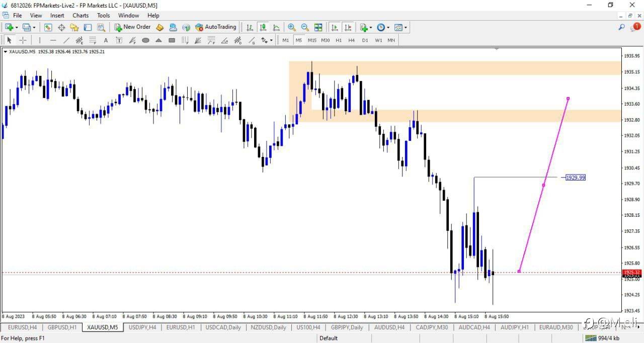Click the chart shift marker triangle at top
This screenshot has width=644, height=343.
coord(497,49)
